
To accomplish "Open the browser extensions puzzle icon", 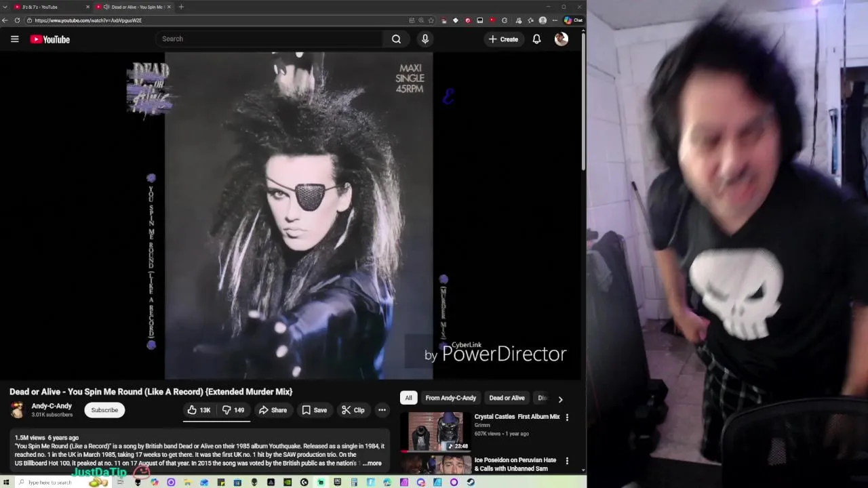I will (505, 20).
